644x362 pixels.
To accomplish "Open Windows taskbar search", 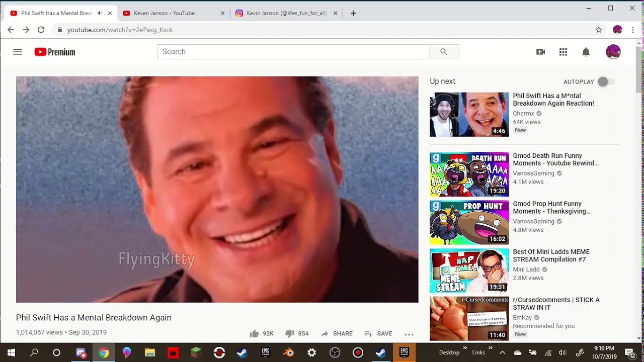I will [34, 352].
